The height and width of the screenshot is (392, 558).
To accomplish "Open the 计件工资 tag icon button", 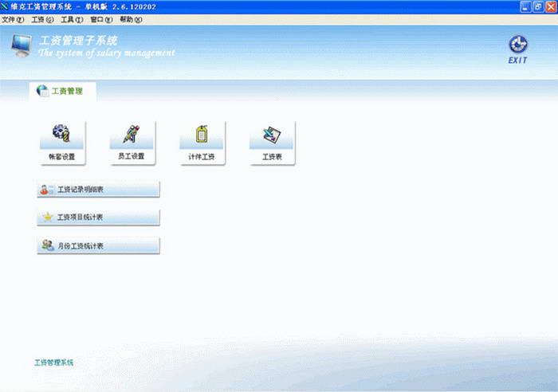I will (202, 143).
